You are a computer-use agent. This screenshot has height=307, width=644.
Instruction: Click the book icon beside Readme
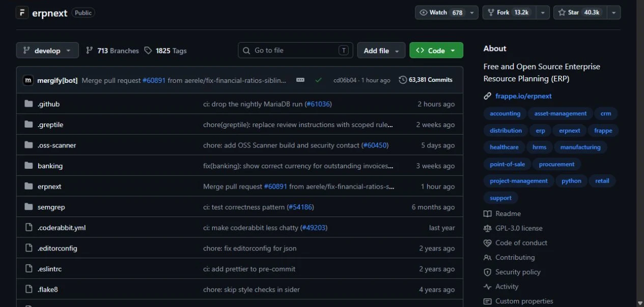[487, 213]
